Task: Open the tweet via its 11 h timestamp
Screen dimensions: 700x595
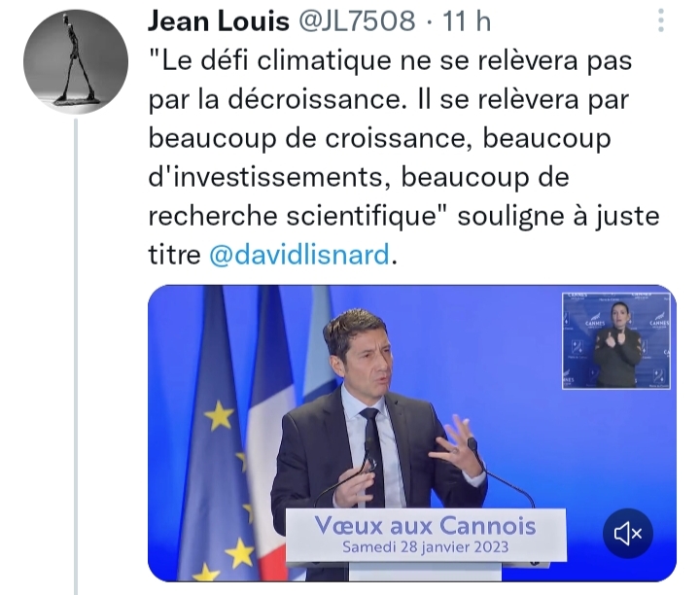Action: coord(467,21)
